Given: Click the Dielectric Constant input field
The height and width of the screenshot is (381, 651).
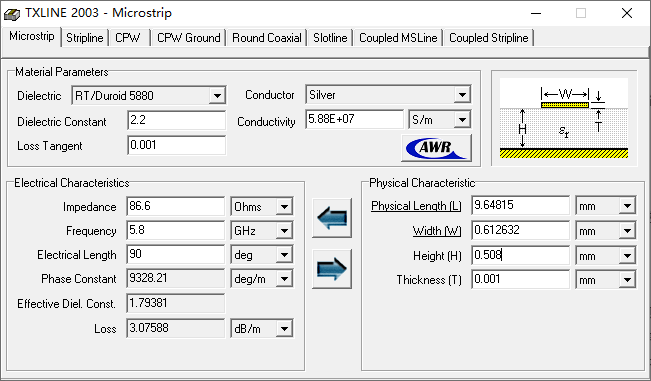Looking at the screenshot, I should pos(176,120).
